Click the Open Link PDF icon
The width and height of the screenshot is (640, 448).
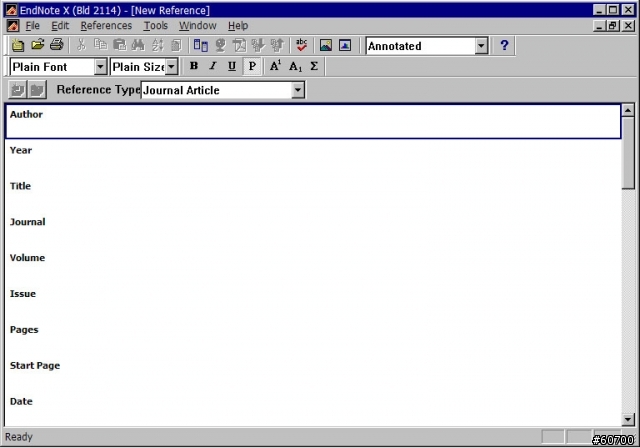[239, 45]
